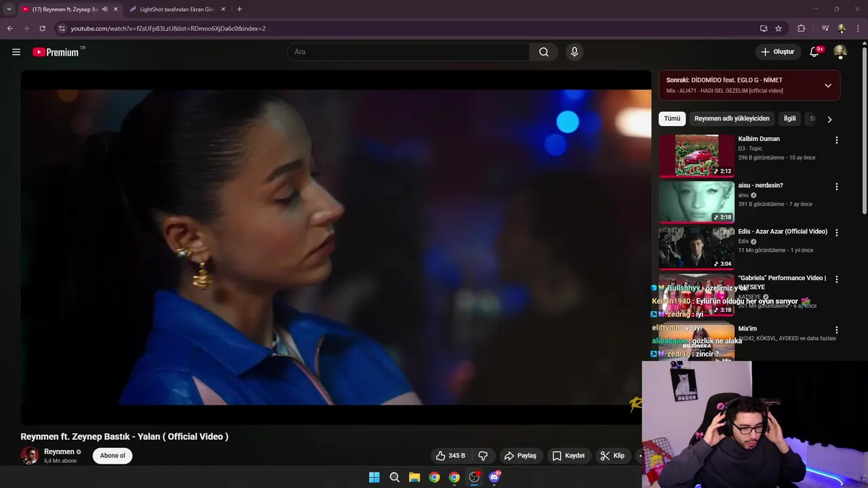Create a clip with Klip
Viewport: 868px width, 488px height.
tap(612, 456)
